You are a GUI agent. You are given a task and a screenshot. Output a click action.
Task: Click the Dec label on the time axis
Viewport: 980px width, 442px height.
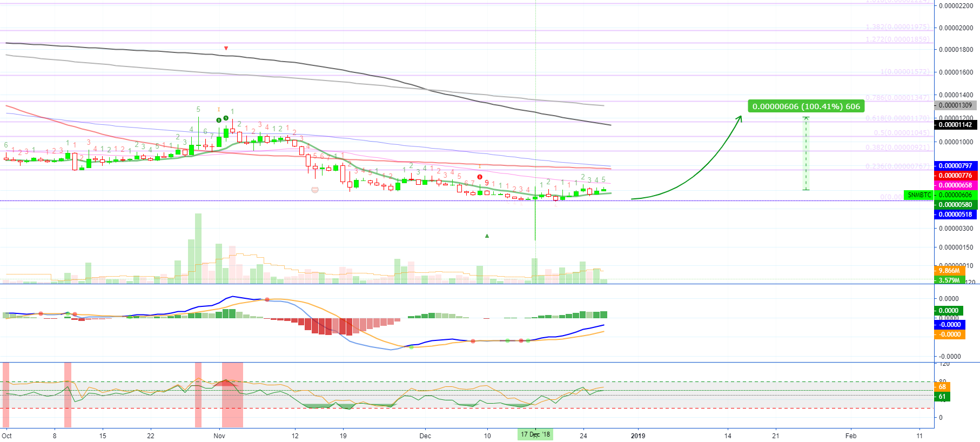pos(425,436)
